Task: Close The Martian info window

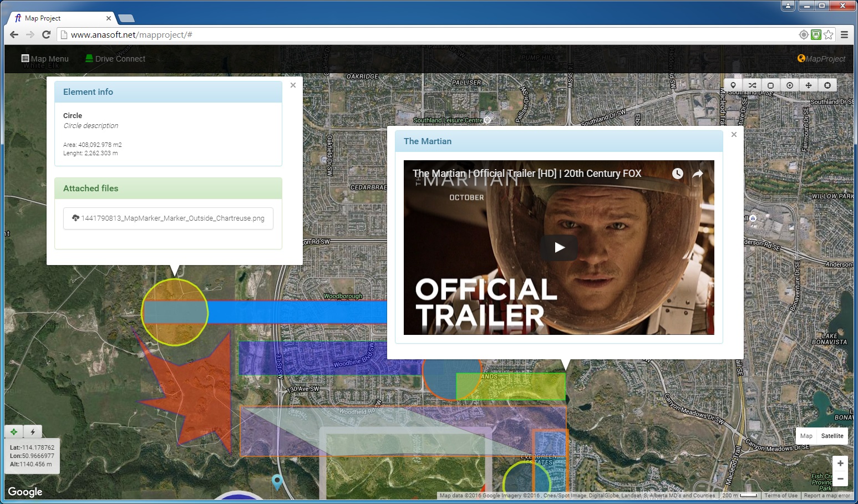Action: pos(734,134)
